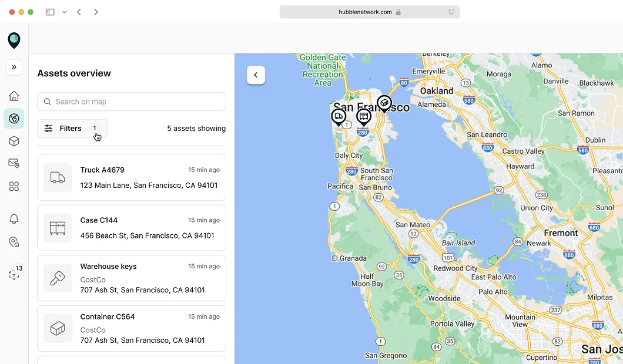623x364 pixels.
Task: Select the container marker near San Francisco label
Action: (x=384, y=104)
